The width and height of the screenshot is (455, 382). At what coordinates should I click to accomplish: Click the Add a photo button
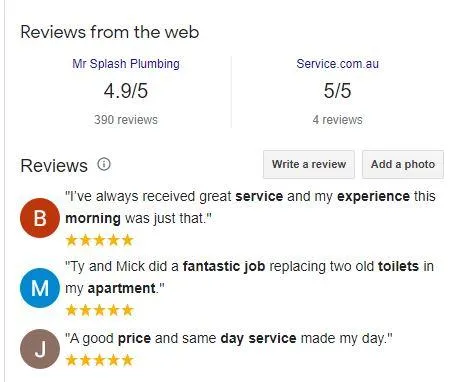(x=403, y=164)
